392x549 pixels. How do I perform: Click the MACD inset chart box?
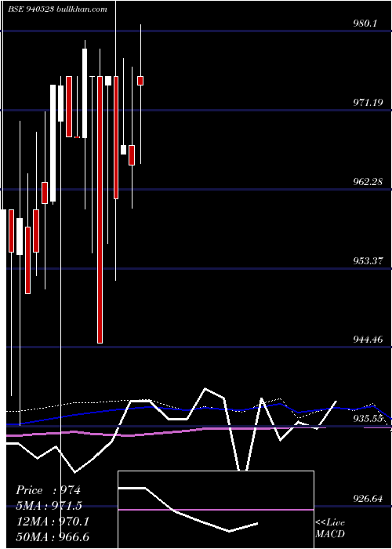[x=216, y=510]
